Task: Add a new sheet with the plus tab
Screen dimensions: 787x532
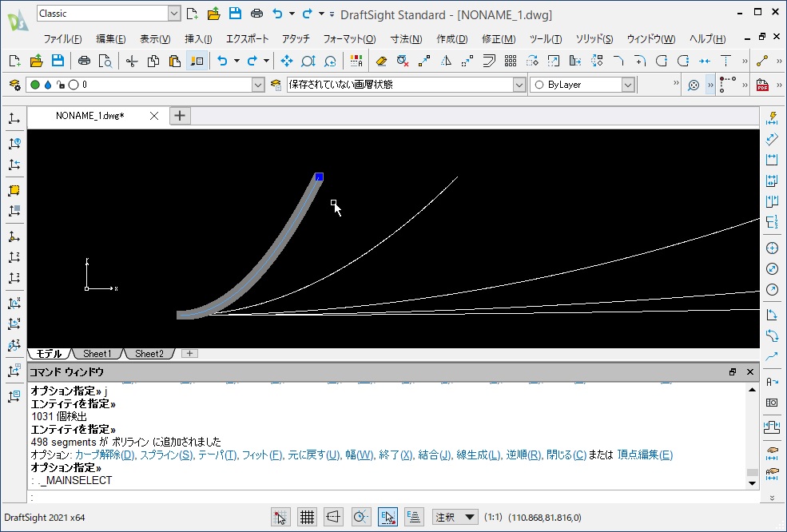Action: (189, 354)
